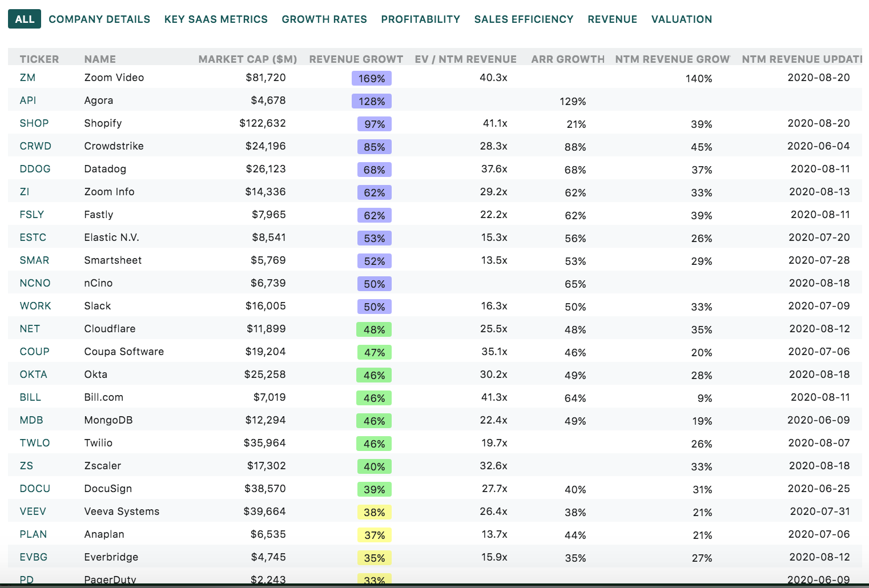Screen dimensions: 869x588
Task: Select the DocuSign company name
Action: click(x=108, y=489)
